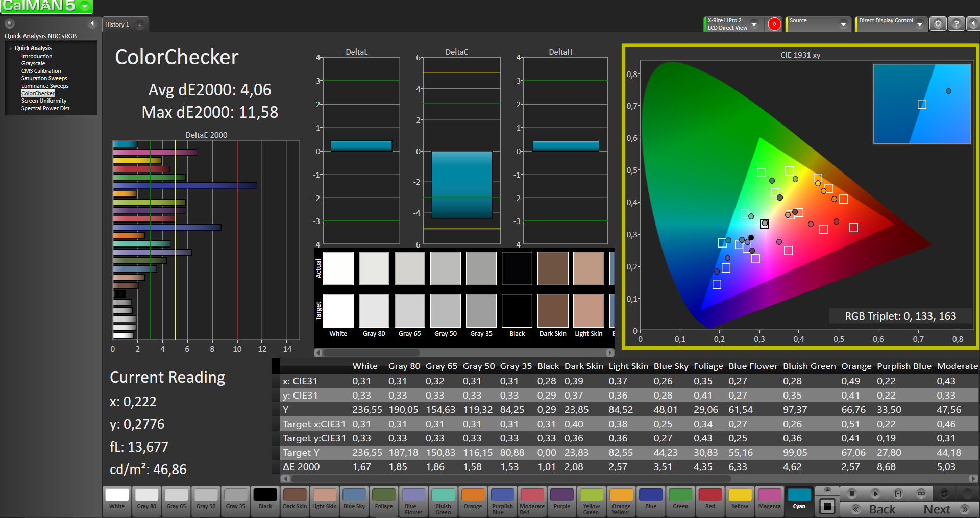This screenshot has height=518, width=980.
Task: Click the stop measurement button
Action: pos(851,494)
